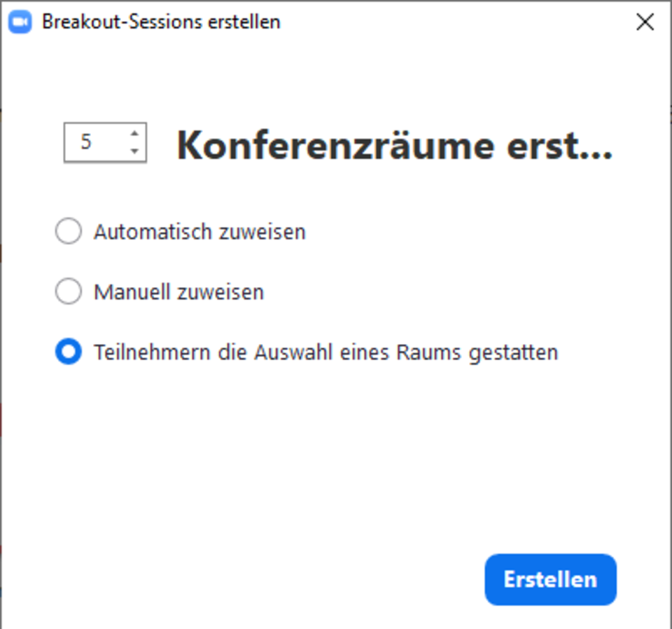
Task: Click the Erstellen button
Action: (551, 579)
